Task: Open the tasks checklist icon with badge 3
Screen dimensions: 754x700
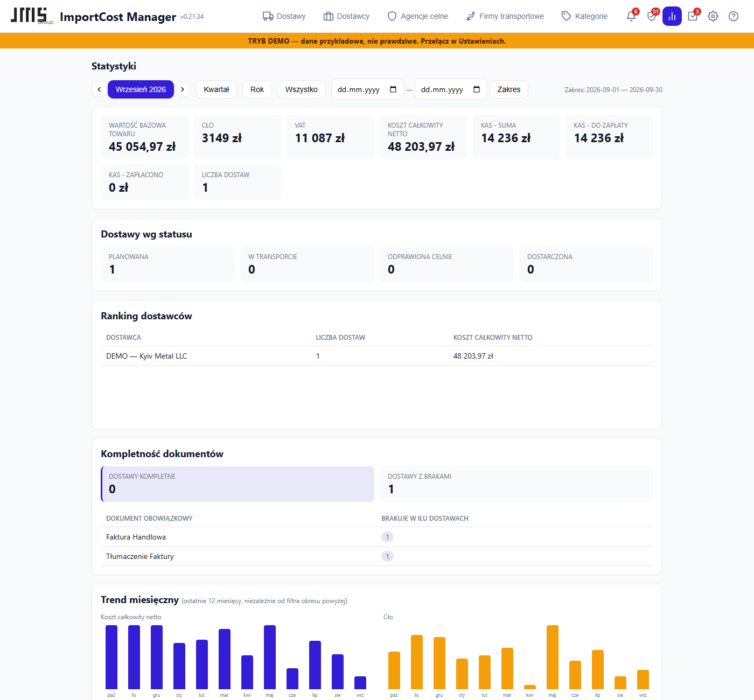Action: 693,16
